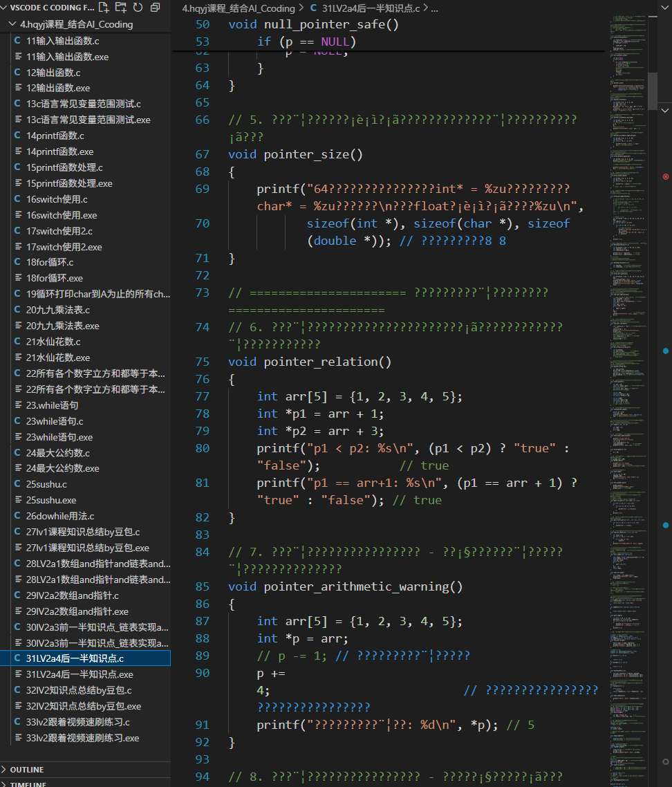
Task: Refresh the Explorer file list
Action: pos(138,7)
